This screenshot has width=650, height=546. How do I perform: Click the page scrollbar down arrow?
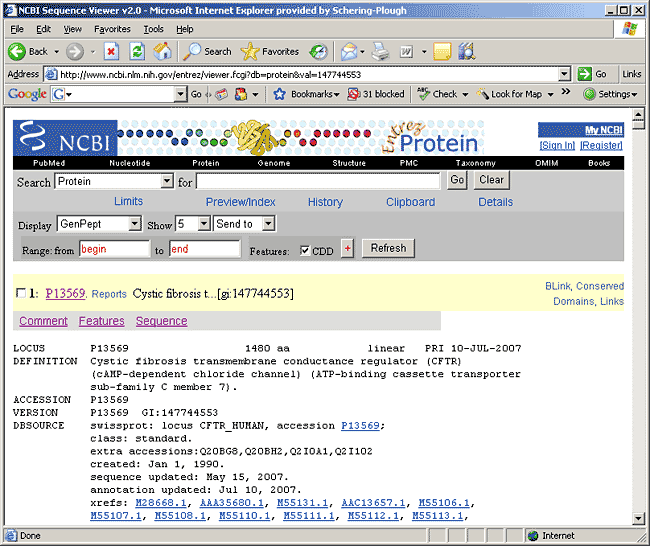(x=638, y=518)
